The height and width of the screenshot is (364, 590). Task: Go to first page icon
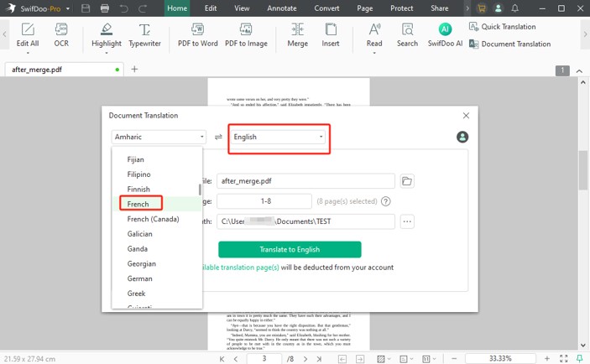pos(222,359)
